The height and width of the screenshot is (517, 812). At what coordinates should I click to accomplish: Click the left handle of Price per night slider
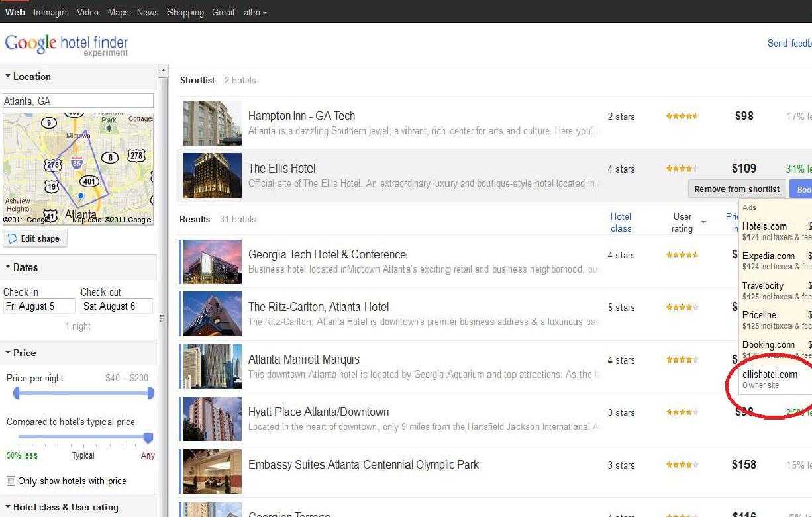17,393
